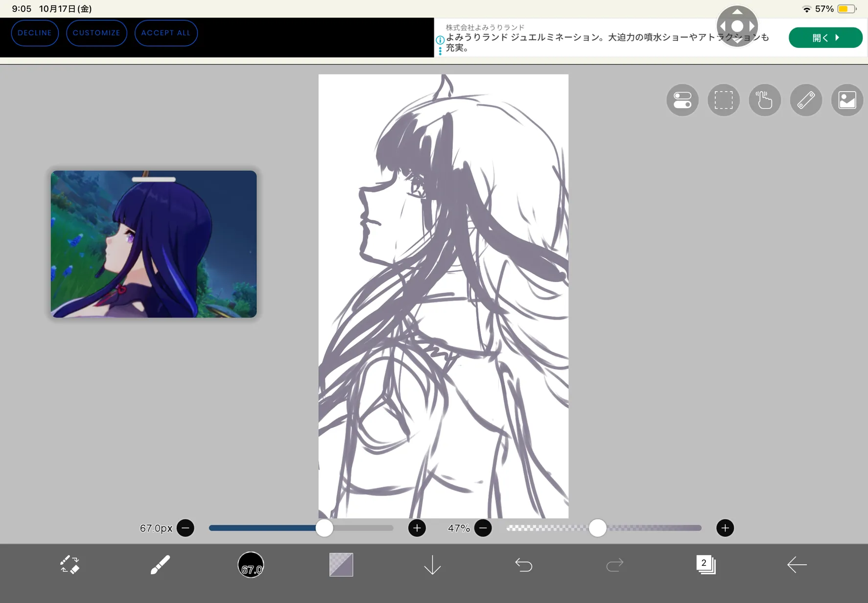Read the よみうりランド ad text

607,43
